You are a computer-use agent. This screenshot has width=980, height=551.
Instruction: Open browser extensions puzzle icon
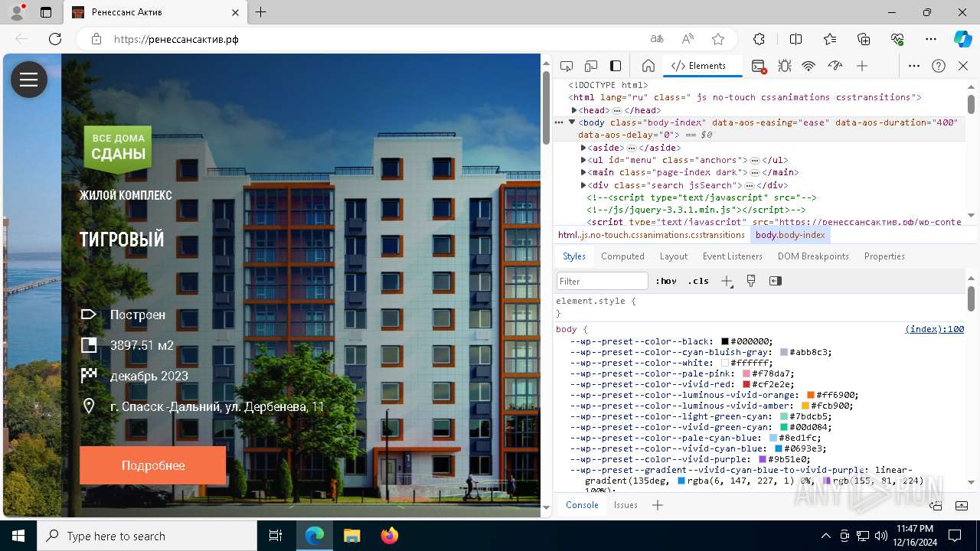(x=759, y=39)
